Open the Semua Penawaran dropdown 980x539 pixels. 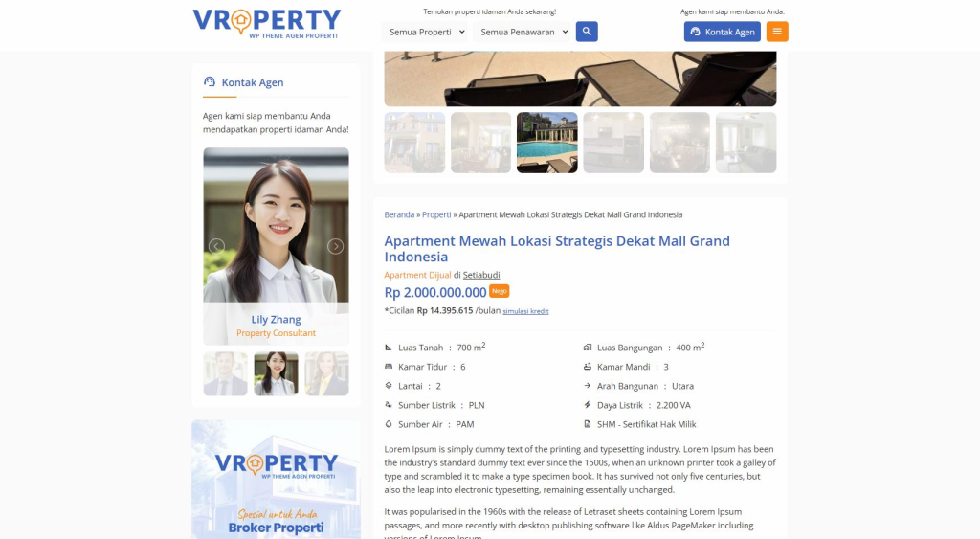pos(522,32)
